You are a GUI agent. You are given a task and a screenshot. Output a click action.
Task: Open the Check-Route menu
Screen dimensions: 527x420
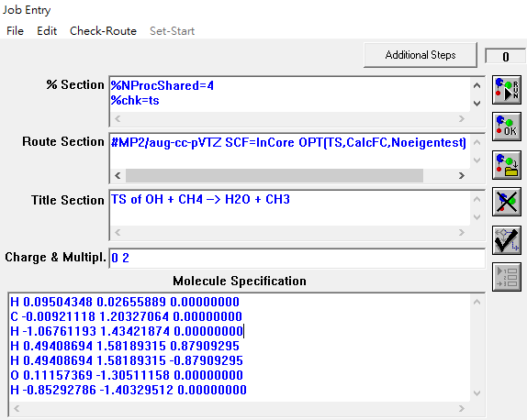[x=103, y=31]
